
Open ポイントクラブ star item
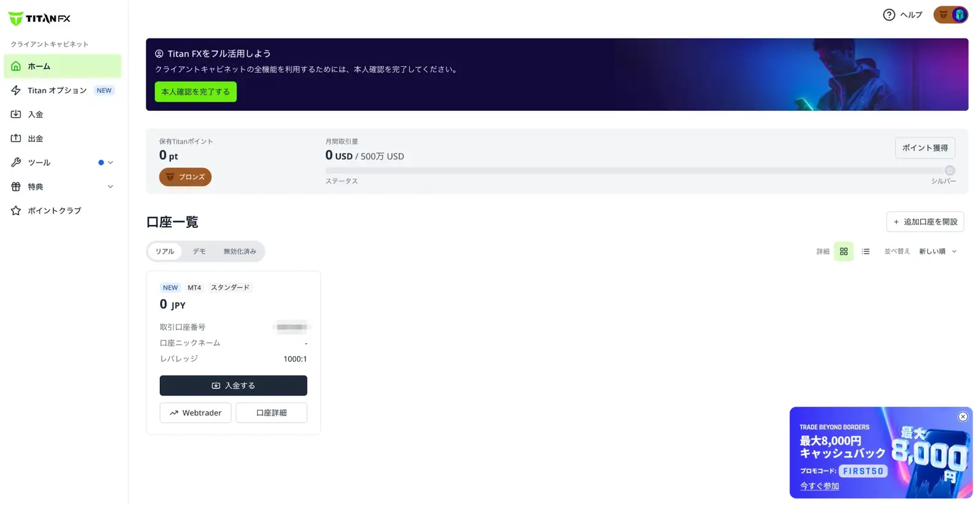click(62, 210)
